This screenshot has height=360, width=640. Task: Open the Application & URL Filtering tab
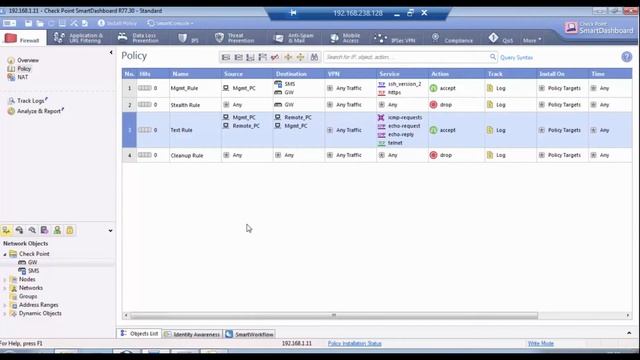coord(78,38)
